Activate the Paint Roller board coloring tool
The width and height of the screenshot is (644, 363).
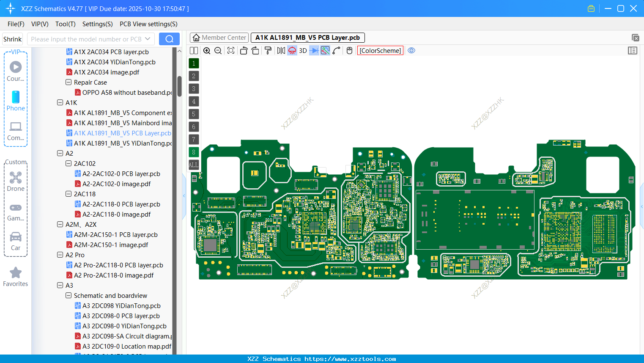point(268,50)
